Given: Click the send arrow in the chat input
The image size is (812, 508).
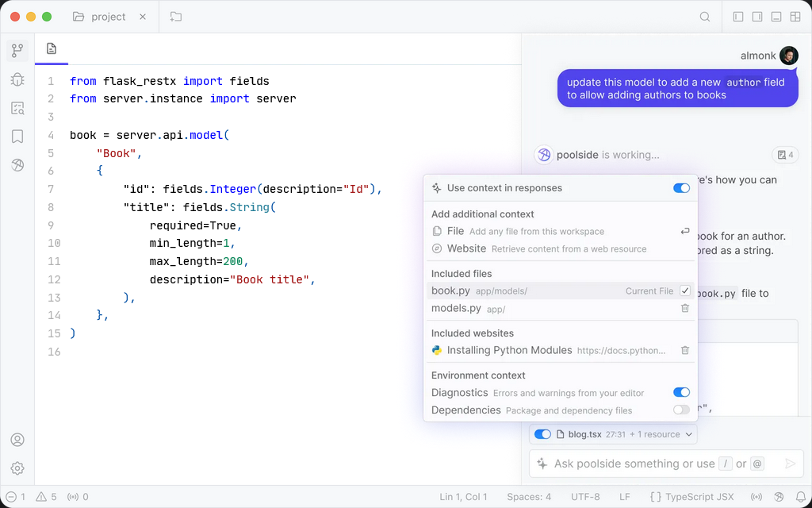Looking at the screenshot, I should pyautogui.click(x=790, y=464).
